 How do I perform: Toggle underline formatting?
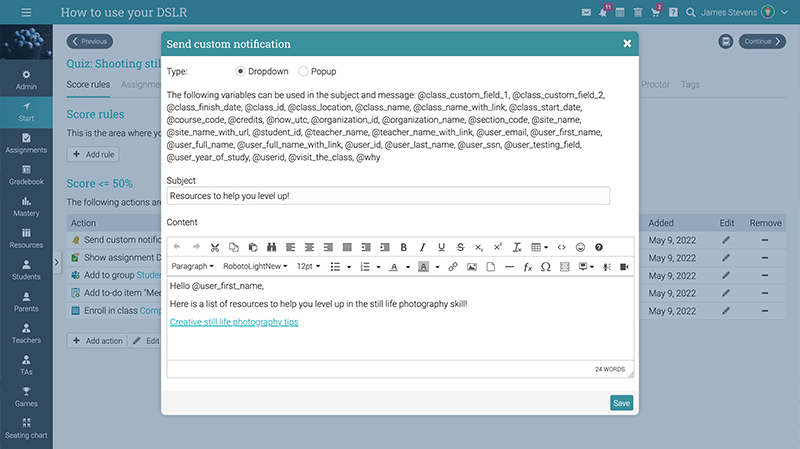point(441,247)
